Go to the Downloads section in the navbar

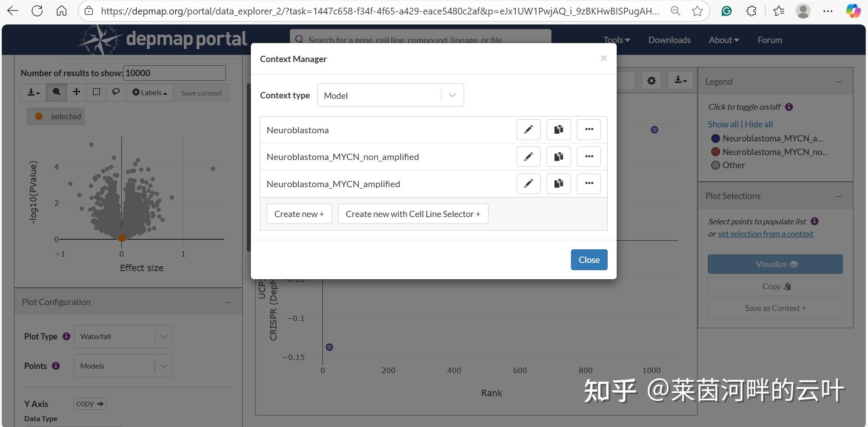(x=669, y=40)
